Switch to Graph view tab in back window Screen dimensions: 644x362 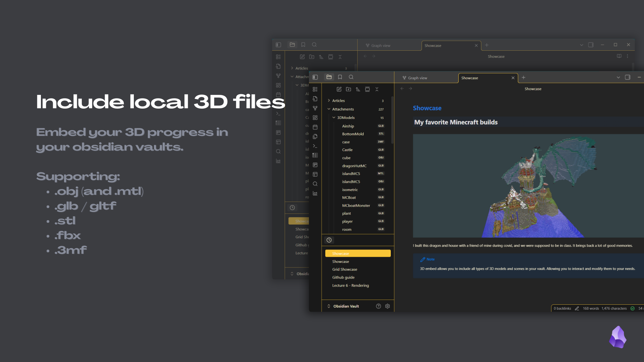click(x=381, y=46)
